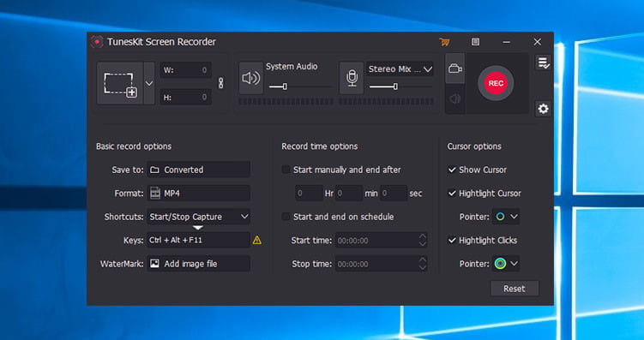Click the settings gear icon
Image resolution: width=644 pixels, height=340 pixels.
(543, 109)
